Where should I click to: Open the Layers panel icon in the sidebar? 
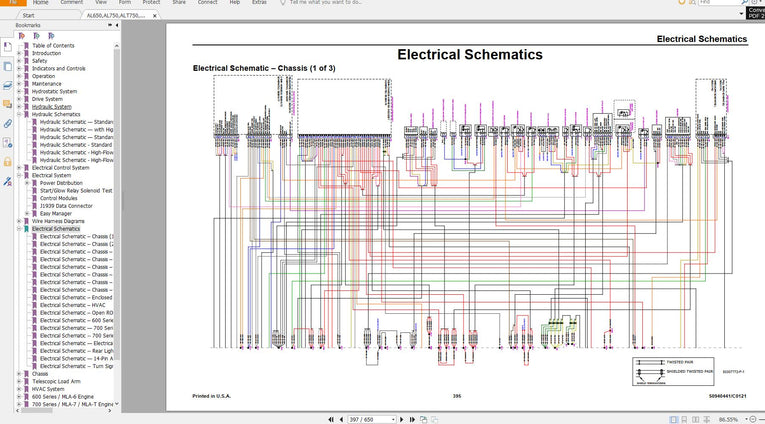pyautogui.click(x=7, y=85)
